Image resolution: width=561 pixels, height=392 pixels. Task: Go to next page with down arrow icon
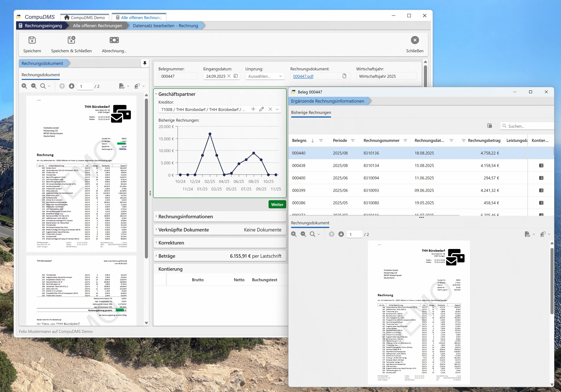72,86
